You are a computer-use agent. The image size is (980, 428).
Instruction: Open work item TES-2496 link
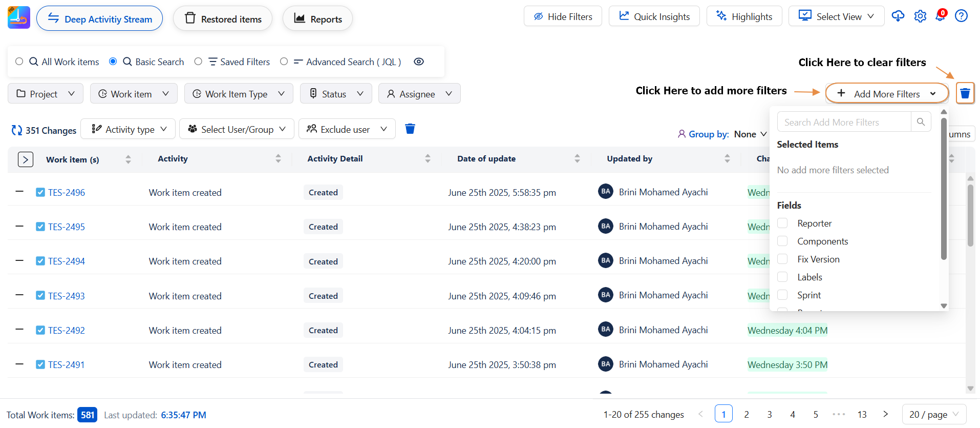67,193
